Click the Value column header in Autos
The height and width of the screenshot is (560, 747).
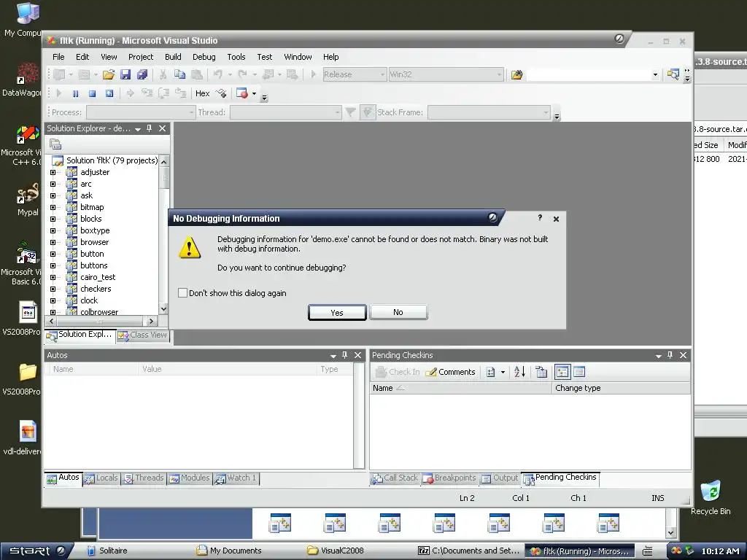pyautogui.click(x=227, y=369)
